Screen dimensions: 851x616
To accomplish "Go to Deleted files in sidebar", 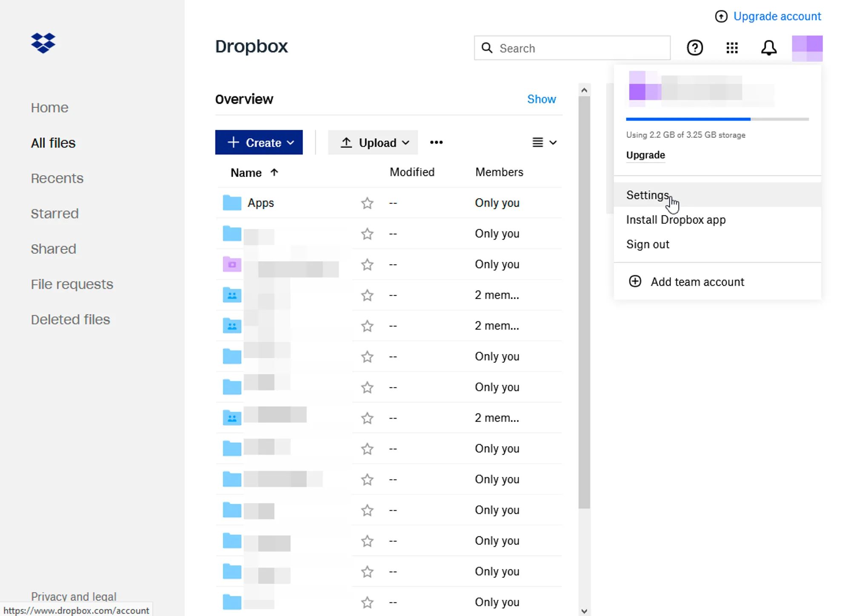I will coord(70,319).
